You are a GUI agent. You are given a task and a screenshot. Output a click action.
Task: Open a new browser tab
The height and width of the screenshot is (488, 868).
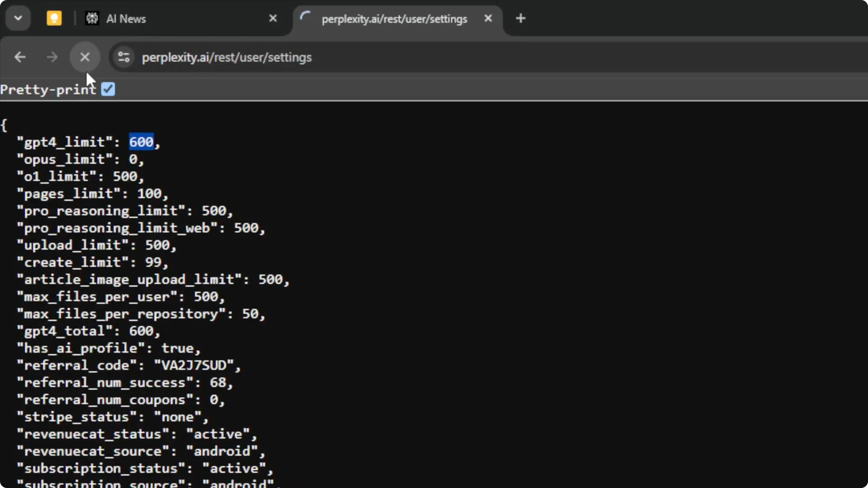(520, 18)
